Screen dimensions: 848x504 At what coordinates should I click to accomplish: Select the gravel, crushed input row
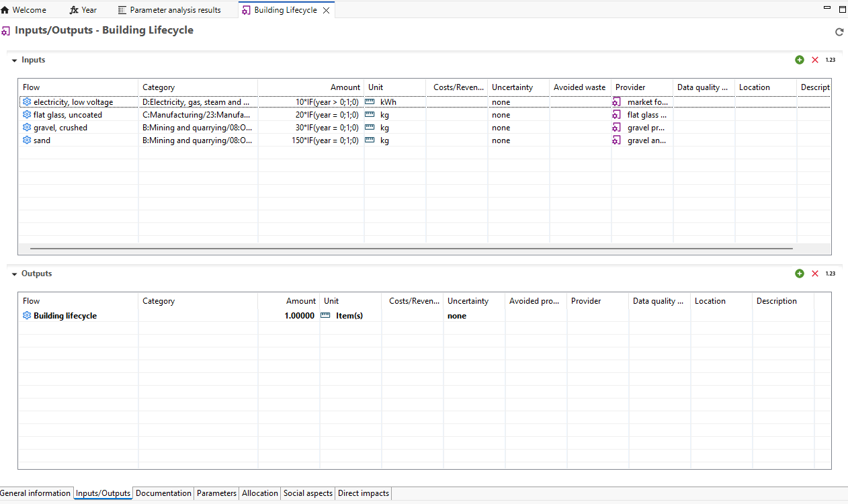[x=60, y=128]
